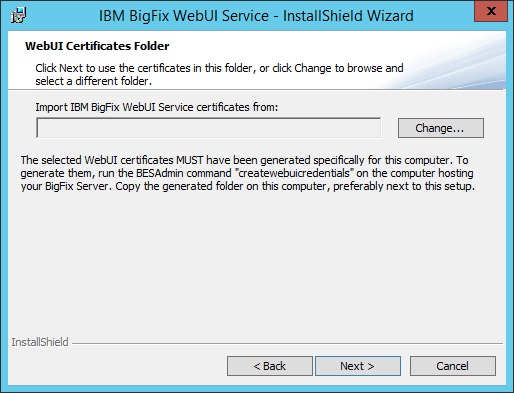Click the 'Click Next to use the certificates' instruction
The width and height of the screenshot is (514, 393).
click(x=219, y=68)
